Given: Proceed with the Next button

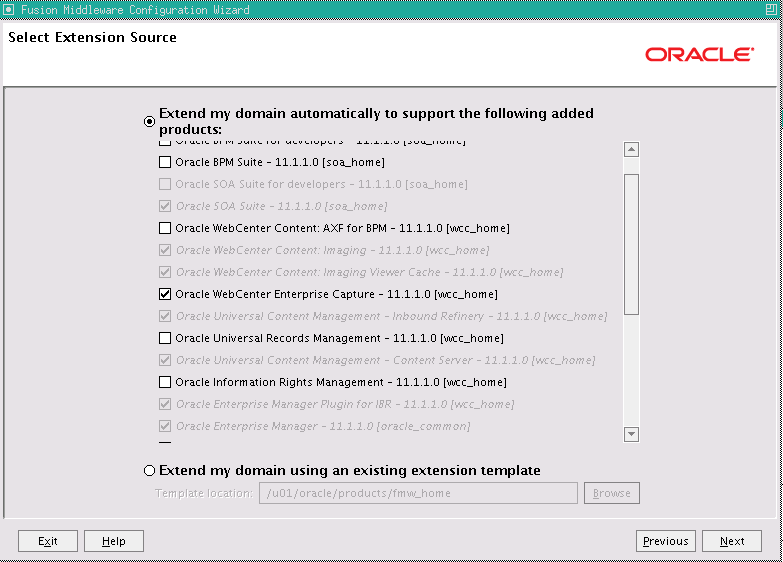Looking at the screenshot, I should (732, 541).
